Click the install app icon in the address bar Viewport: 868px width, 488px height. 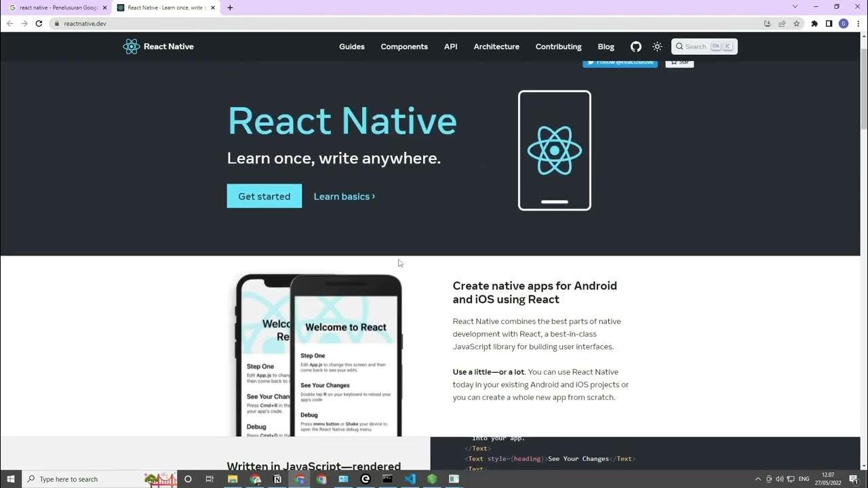767,24
